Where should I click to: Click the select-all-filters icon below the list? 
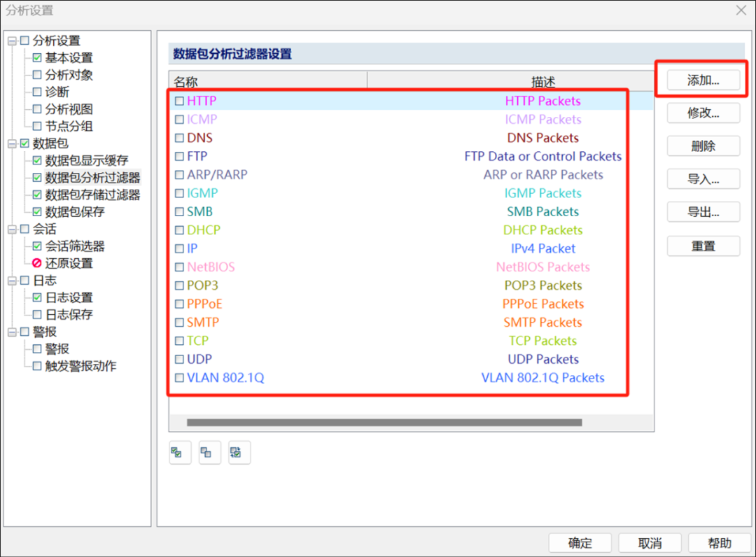coord(179,452)
